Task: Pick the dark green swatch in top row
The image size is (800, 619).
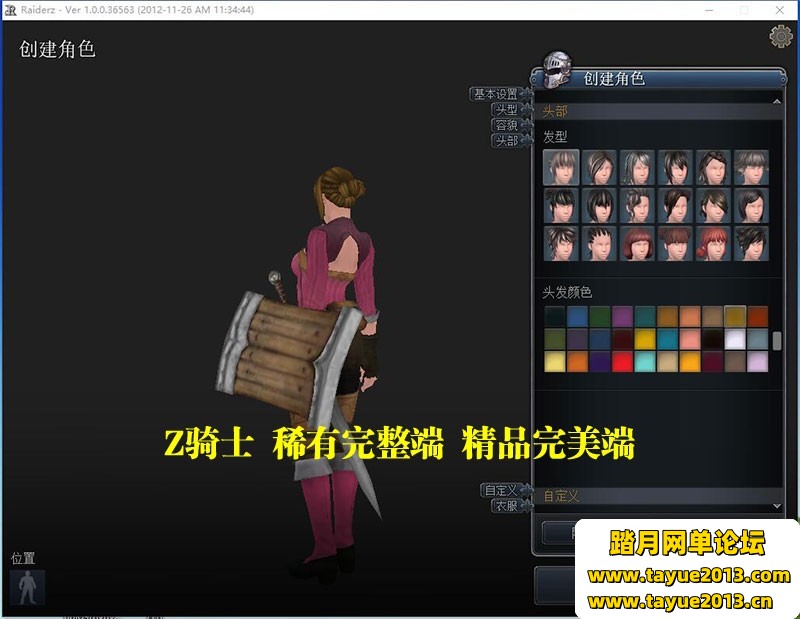Action: [x=599, y=316]
